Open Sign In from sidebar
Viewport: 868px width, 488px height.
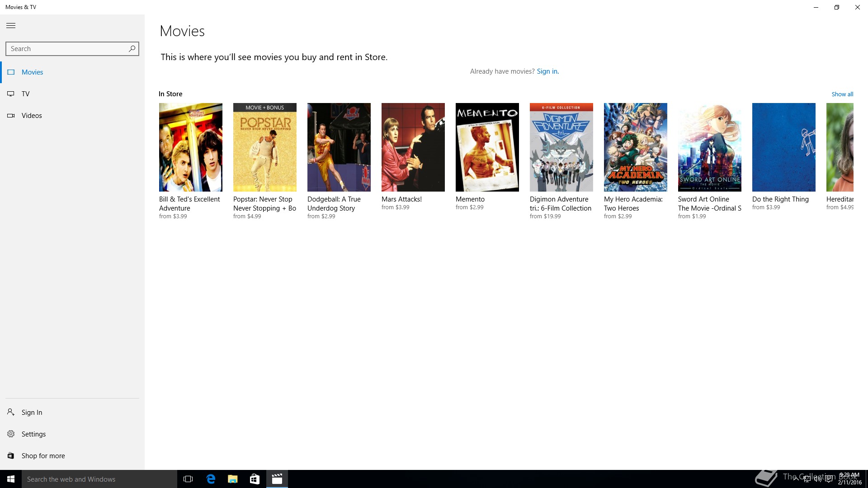72,413
